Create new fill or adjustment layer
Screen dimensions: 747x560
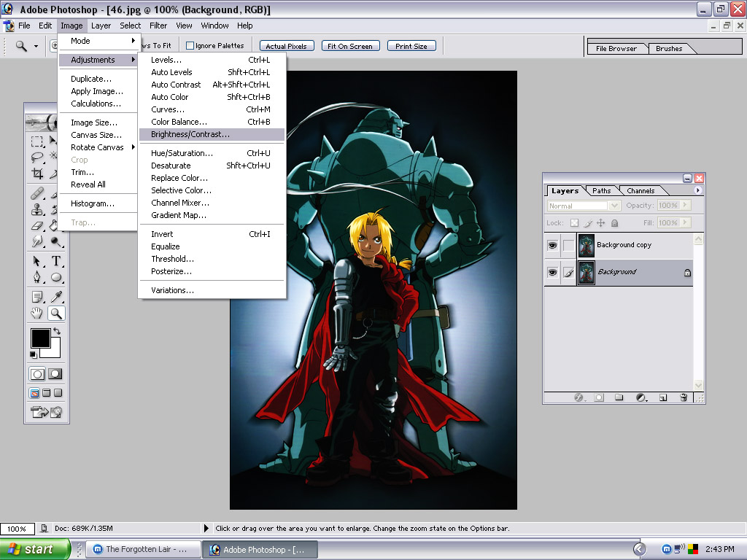[641, 397]
